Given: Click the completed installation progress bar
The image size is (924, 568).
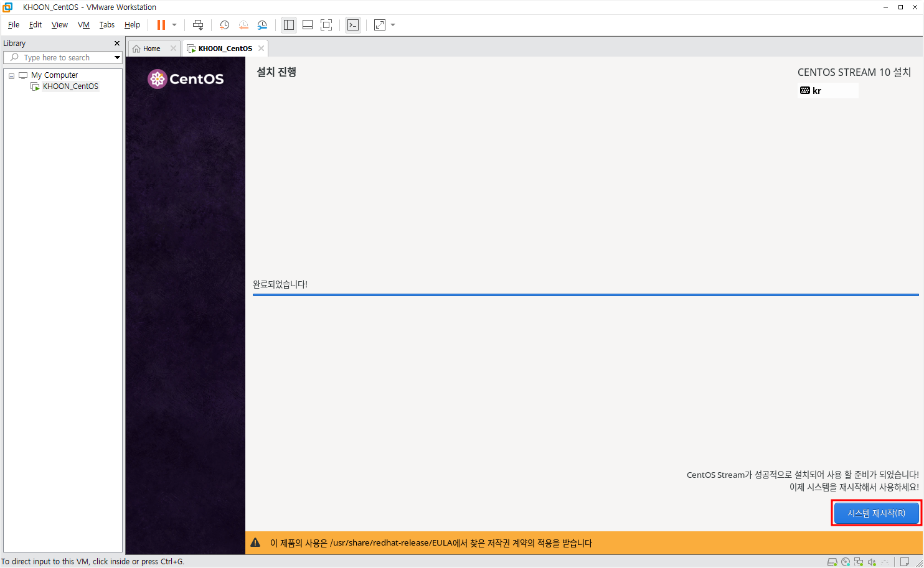Looking at the screenshot, I should pyautogui.click(x=585, y=295).
